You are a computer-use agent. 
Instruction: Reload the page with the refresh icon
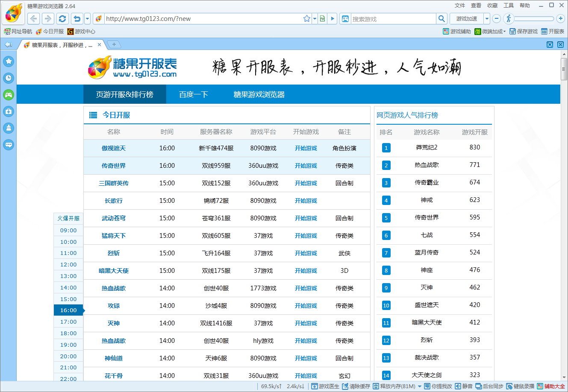[62, 18]
